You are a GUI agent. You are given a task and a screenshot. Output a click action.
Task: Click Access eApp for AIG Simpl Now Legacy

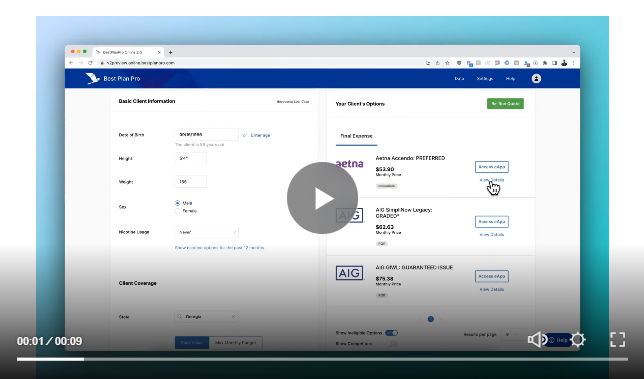click(x=492, y=222)
